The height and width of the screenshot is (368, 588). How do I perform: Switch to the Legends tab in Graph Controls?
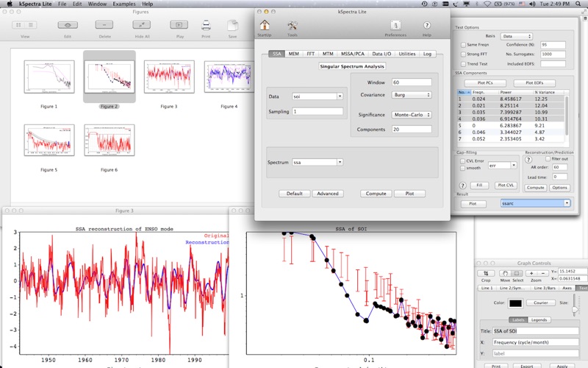click(539, 320)
